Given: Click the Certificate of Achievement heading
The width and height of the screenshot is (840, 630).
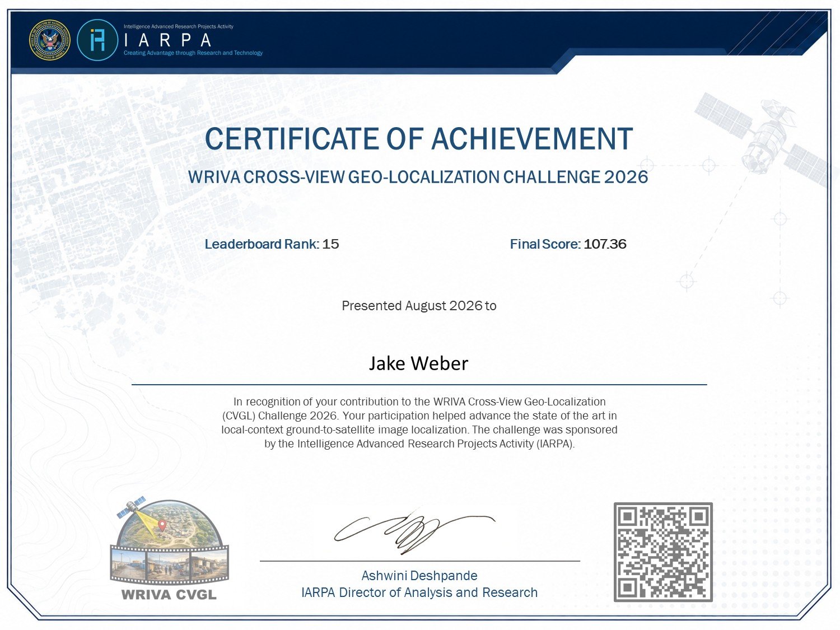Looking at the screenshot, I should coord(419,139).
